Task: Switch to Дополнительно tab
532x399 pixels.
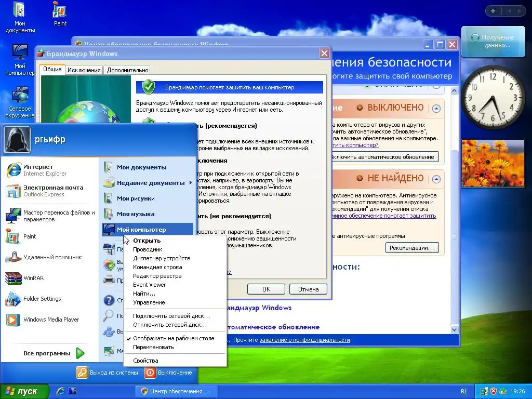Action: 128,70
